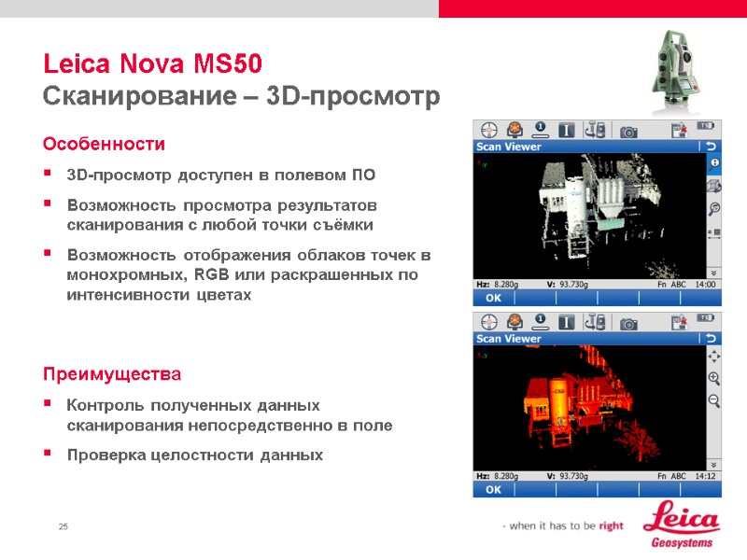
Task: Click the Hz: 8.280g reading in the 14:00 viewer
Action: coord(498,285)
